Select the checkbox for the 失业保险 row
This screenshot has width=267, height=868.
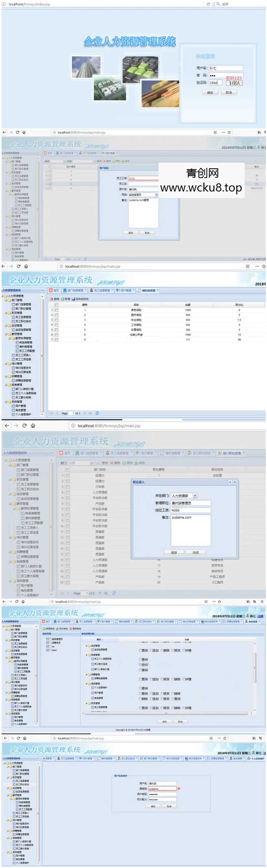[x=56, y=320]
